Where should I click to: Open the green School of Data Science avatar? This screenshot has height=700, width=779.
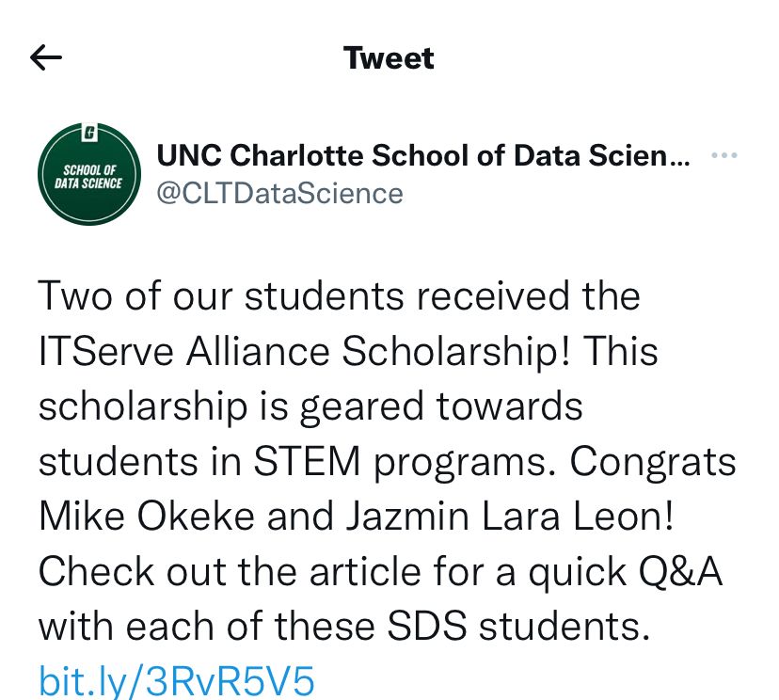(x=88, y=177)
